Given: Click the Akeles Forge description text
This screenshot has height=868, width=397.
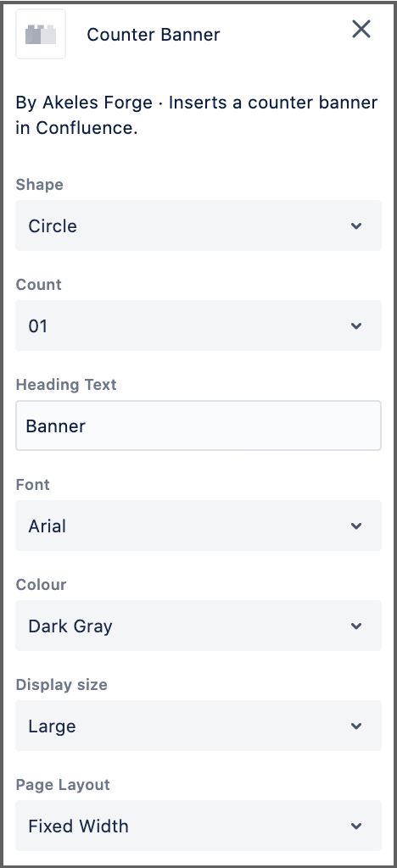Looking at the screenshot, I should [197, 115].
